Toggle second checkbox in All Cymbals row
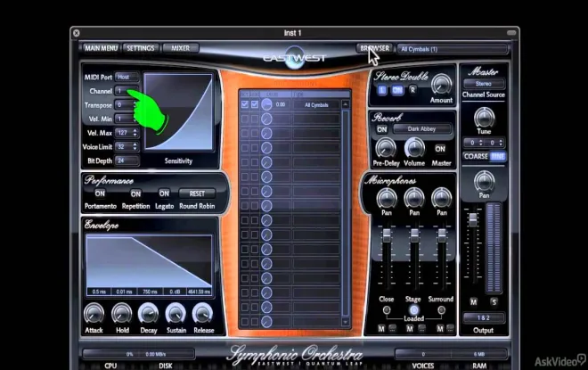The image size is (588, 370). click(255, 104)
